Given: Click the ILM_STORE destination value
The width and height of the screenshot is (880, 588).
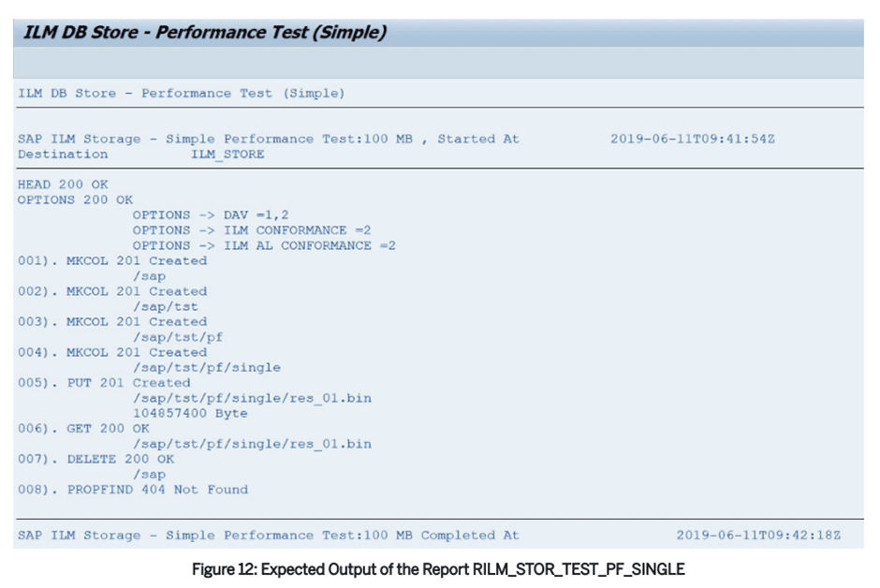Looking at the screenshot, I should 227,154.
